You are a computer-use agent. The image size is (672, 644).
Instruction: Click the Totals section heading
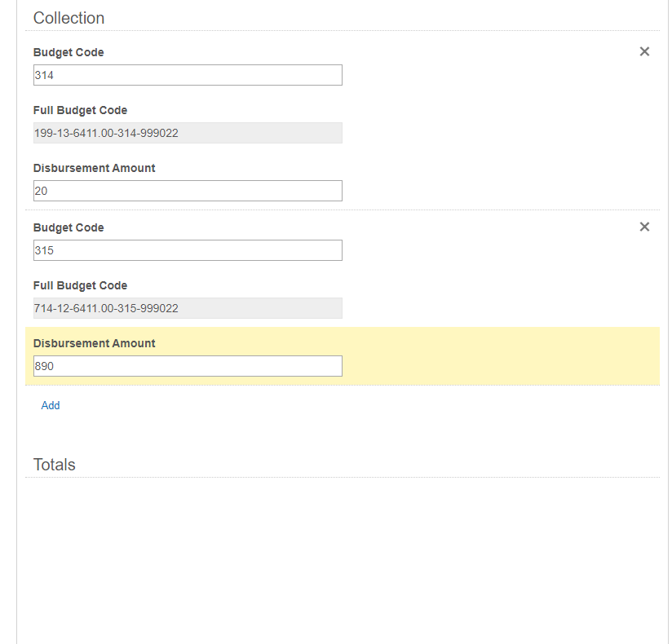(x=54, y=465)
